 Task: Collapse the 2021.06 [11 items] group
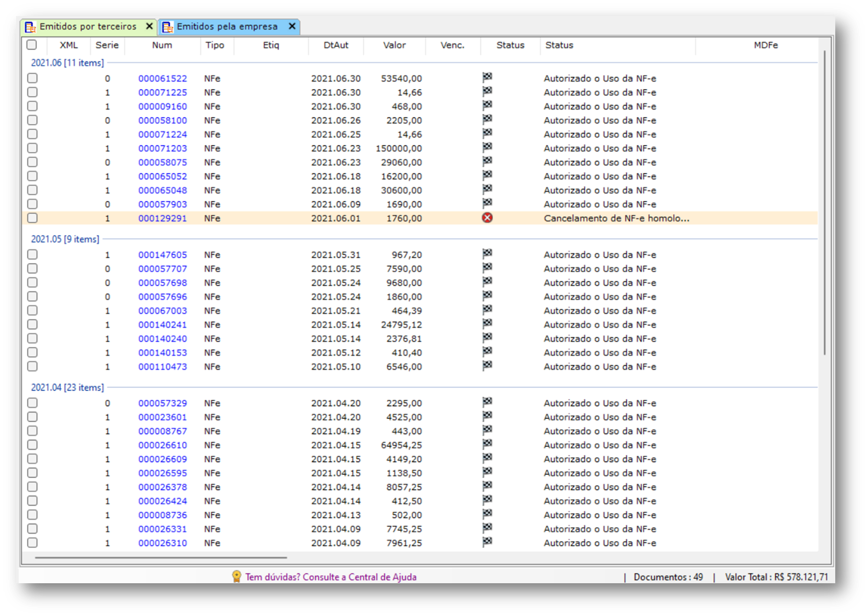[68, 63]
